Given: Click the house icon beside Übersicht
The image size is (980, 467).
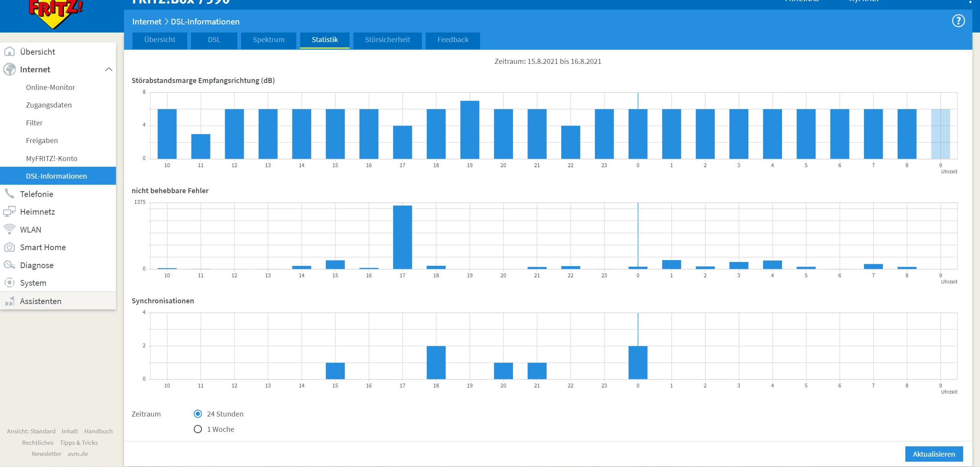Looking at the screenshot, I should [9, 52].
